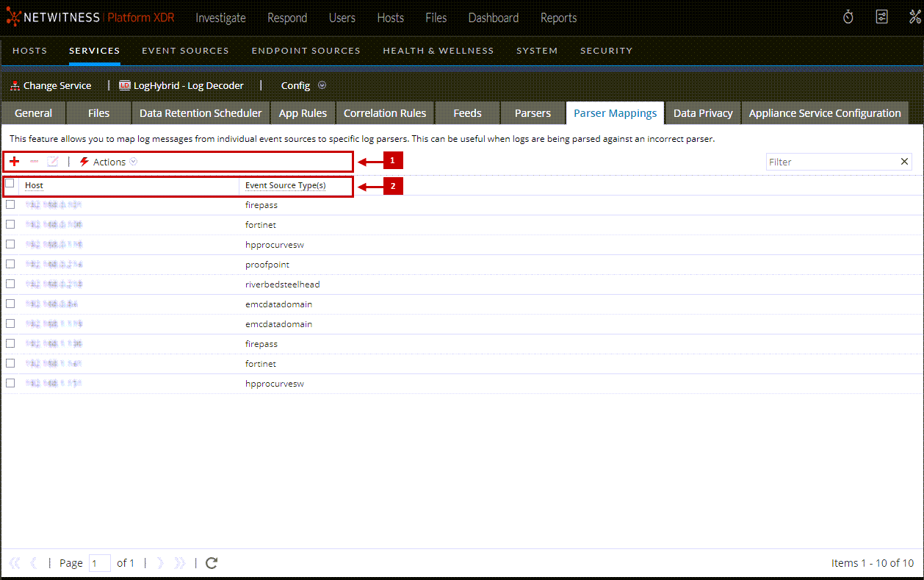
Task: Open the stopwatch jobs icon in header
Action: tap(848, 18)
